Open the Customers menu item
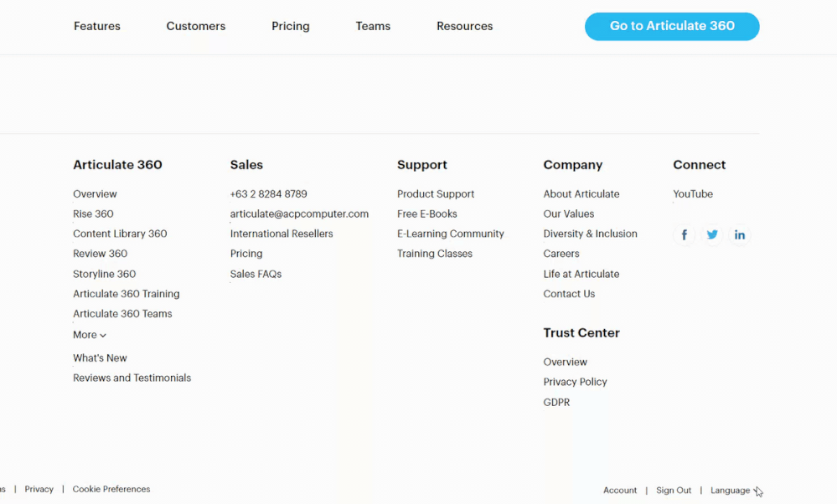Screen dimensions: 837x504 [x=196, y=26]
